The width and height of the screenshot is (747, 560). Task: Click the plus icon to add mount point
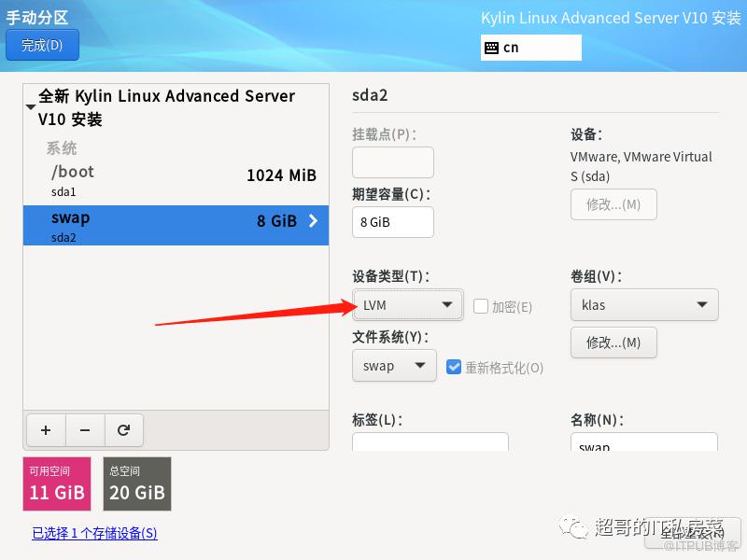click(46, 430)
